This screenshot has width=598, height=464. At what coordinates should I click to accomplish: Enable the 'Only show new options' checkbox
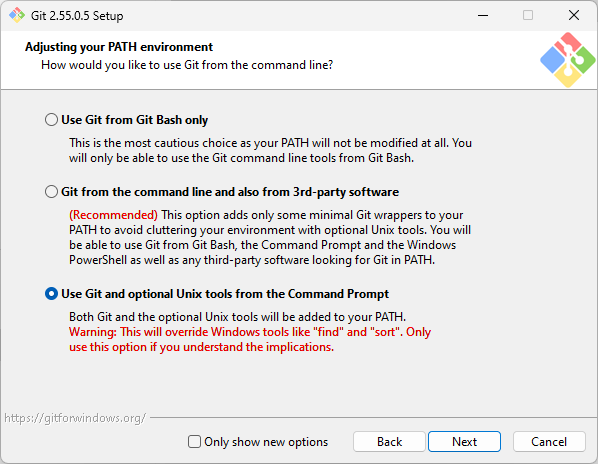(194, 442)
